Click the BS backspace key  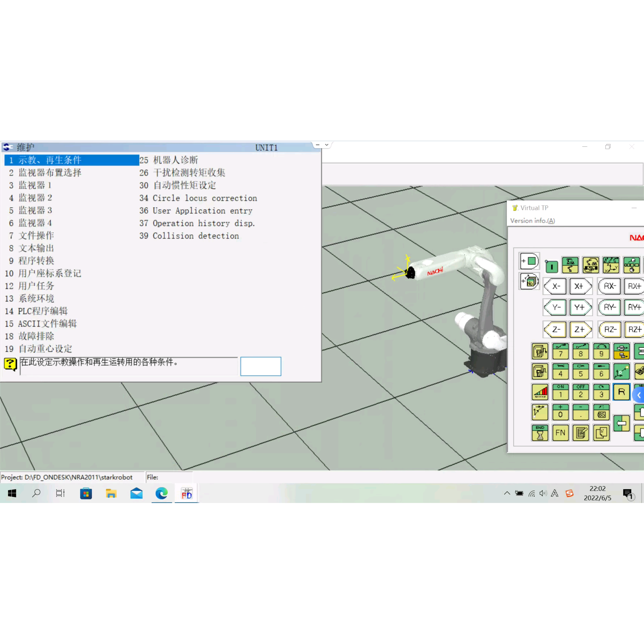(x=601, y=412)
